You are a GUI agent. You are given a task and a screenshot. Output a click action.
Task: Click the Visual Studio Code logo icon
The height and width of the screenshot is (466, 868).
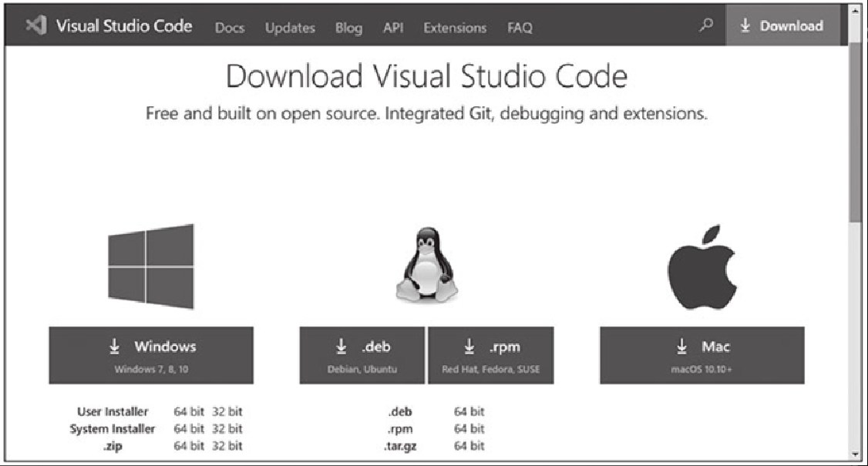point(36,25)
